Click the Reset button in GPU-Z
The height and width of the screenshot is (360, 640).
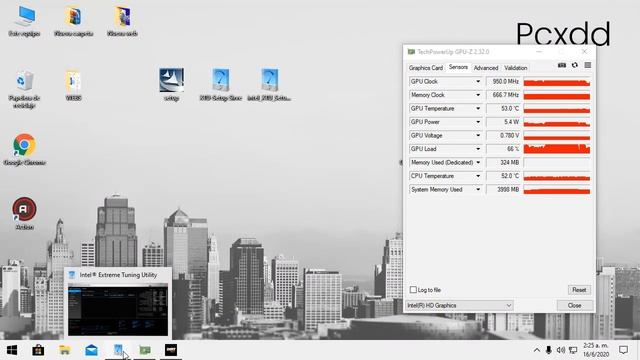click(x=579, y=290)
